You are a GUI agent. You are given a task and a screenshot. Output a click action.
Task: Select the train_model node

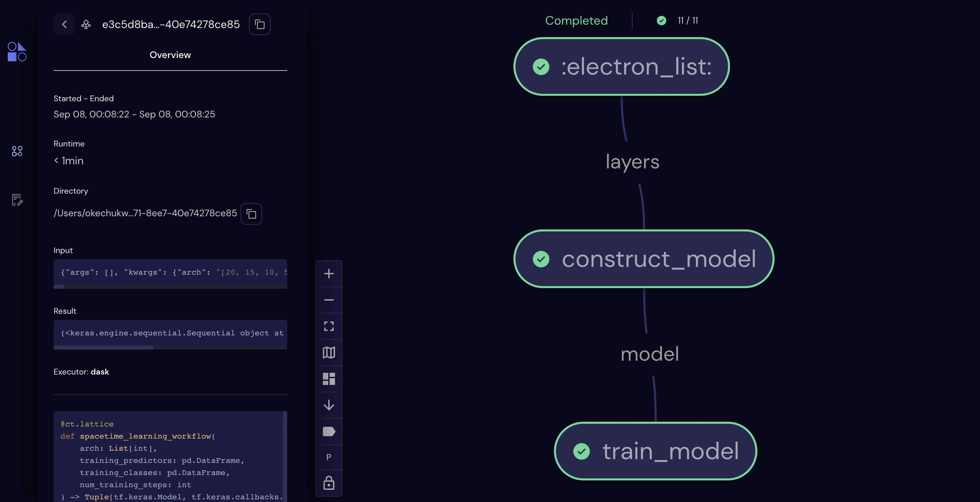(655, 451)
